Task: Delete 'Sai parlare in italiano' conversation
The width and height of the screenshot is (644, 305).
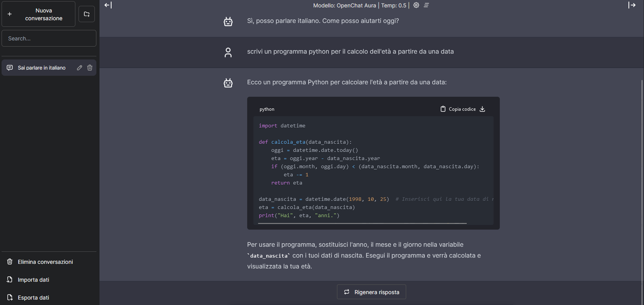Action: coord(90,68)
